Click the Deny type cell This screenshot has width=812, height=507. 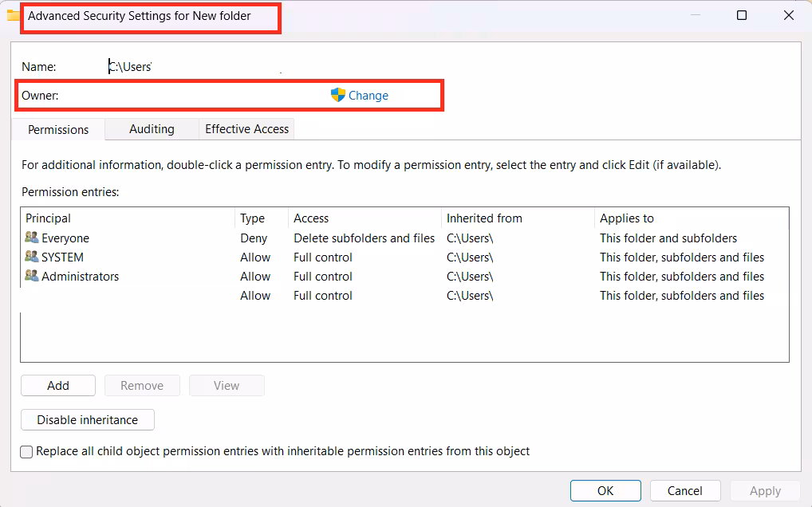(x=254, y=238)
